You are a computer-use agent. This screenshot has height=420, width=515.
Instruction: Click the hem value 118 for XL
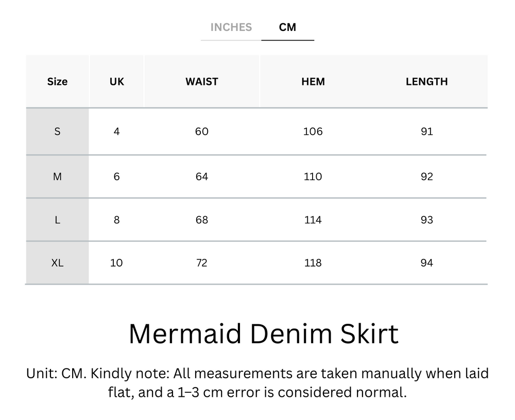click(313, 263)
